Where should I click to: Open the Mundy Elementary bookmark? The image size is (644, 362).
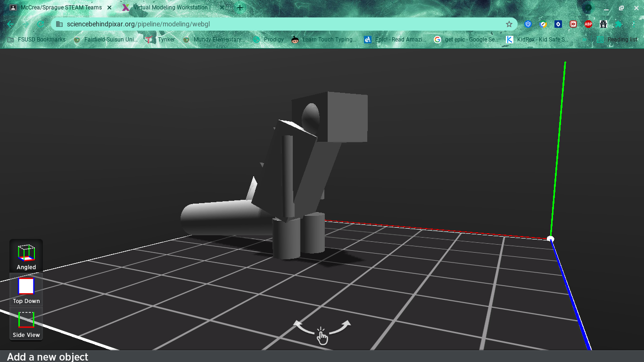coord(214,40)
